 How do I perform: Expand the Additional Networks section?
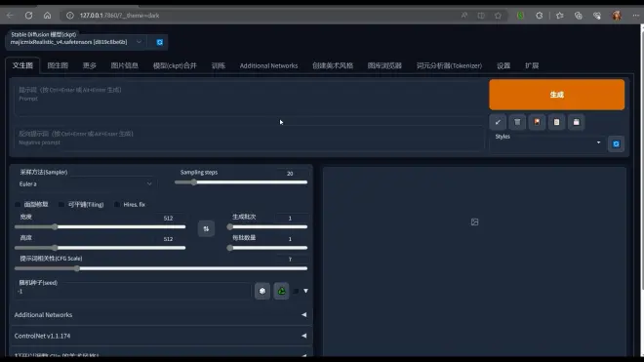pos(161,315)
